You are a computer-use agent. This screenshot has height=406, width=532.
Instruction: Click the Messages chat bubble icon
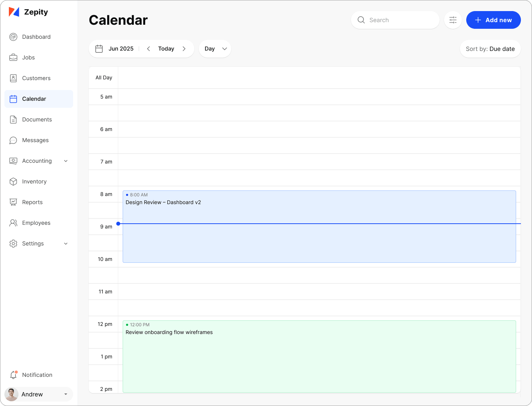coord(13,140)
